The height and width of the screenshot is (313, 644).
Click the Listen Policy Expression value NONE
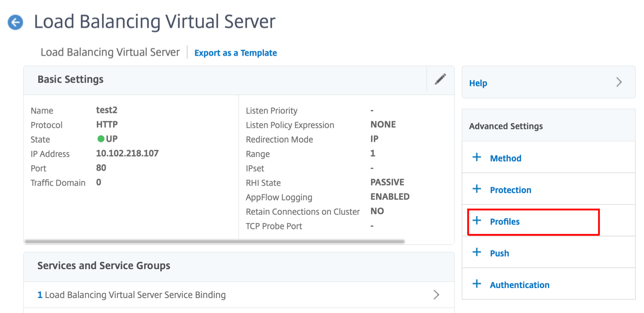pos(383,124)
